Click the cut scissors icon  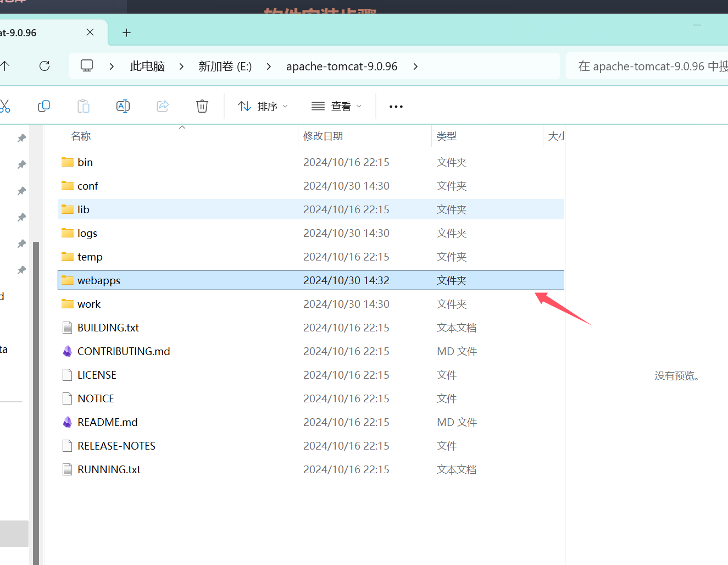point(5,106)
